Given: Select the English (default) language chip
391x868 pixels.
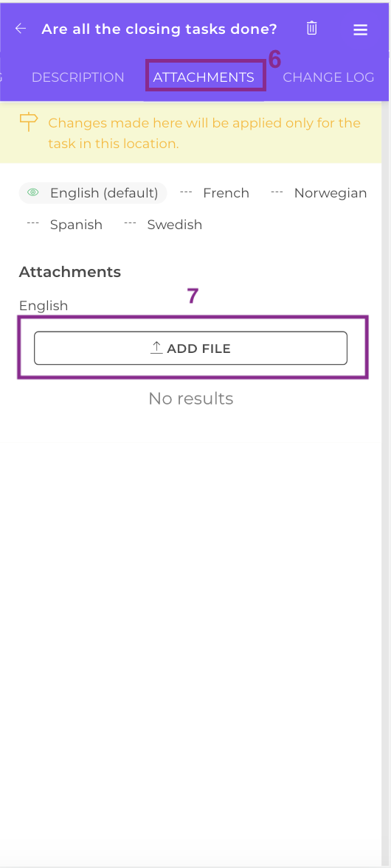Looking at the screenshot, I should (x=93, y=192).
